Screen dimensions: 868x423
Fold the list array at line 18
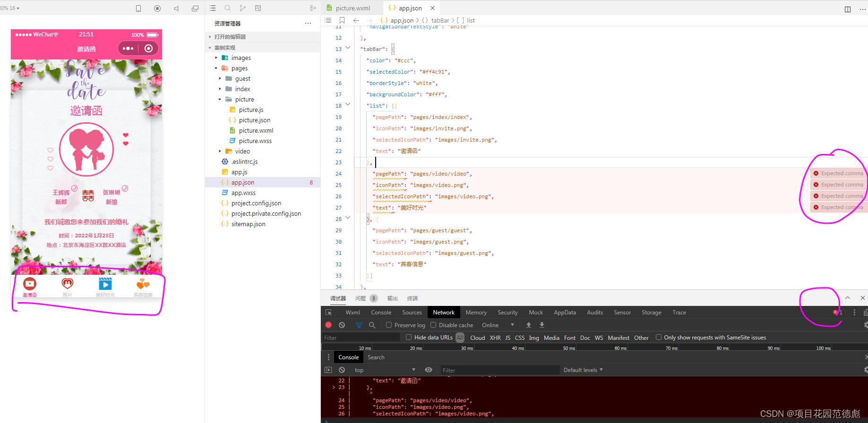[x=348, y=104]
